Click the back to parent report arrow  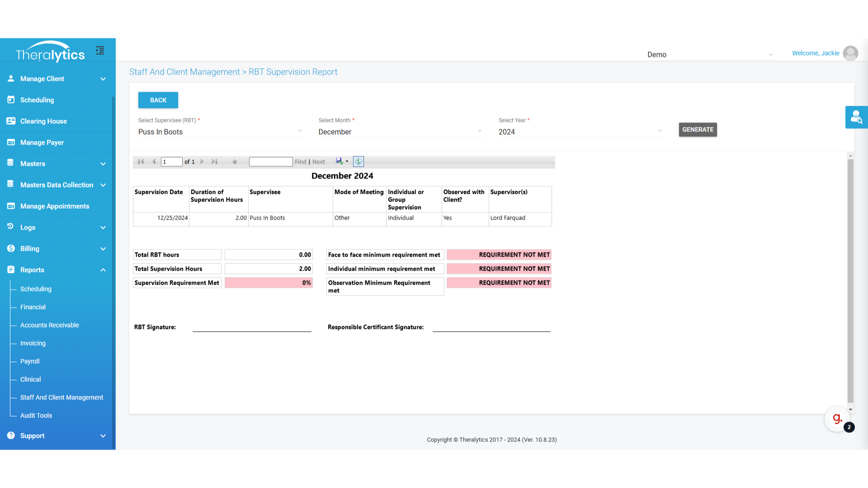(235, 162)
